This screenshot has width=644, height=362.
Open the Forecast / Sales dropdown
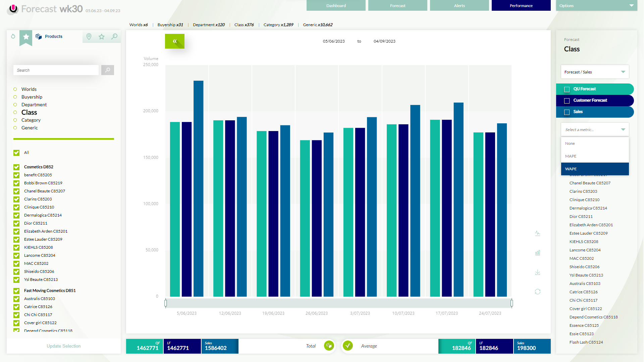click(x=595, y=72)
